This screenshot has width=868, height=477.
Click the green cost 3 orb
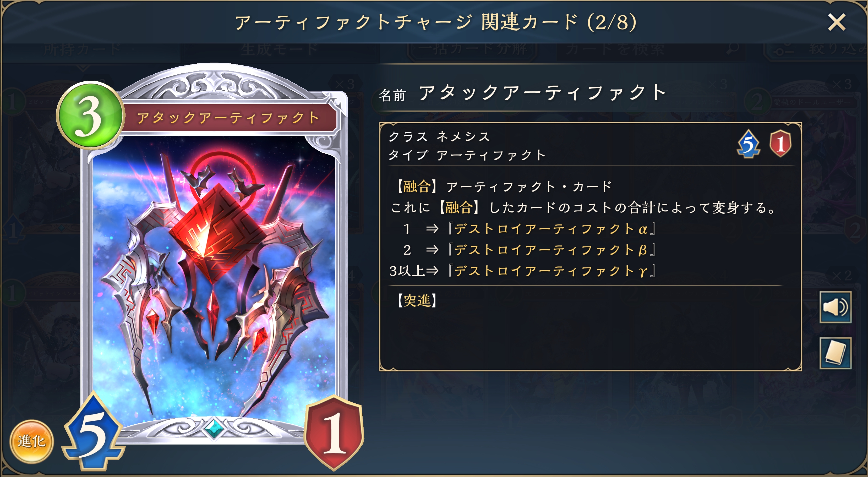(90, 115)
